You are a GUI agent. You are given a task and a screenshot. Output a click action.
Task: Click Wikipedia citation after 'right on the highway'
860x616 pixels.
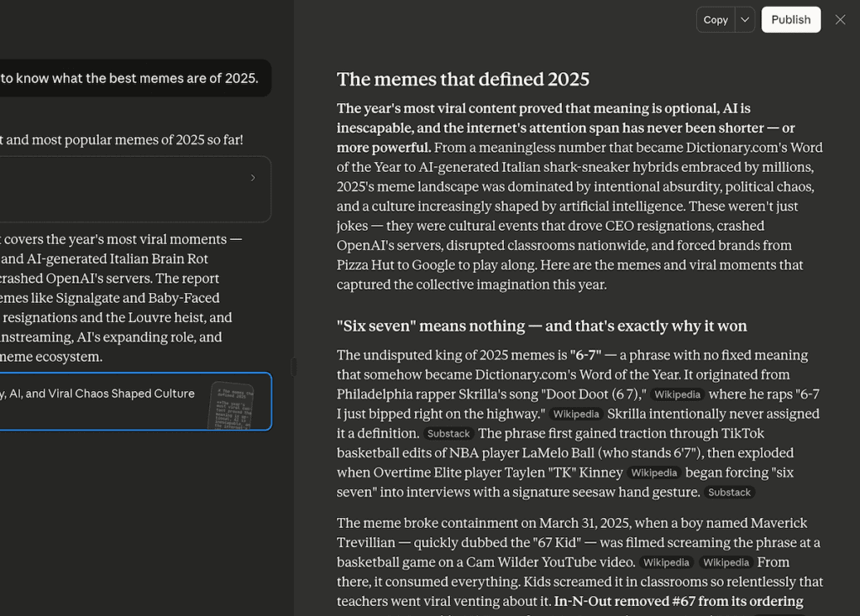click(576, 415)
